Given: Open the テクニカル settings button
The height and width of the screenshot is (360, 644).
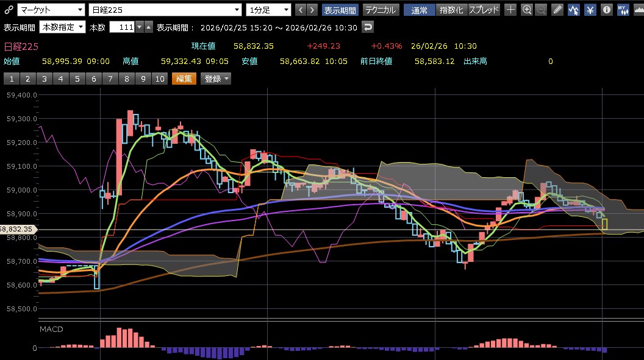Looking at the screenshot, I should 381,10.
